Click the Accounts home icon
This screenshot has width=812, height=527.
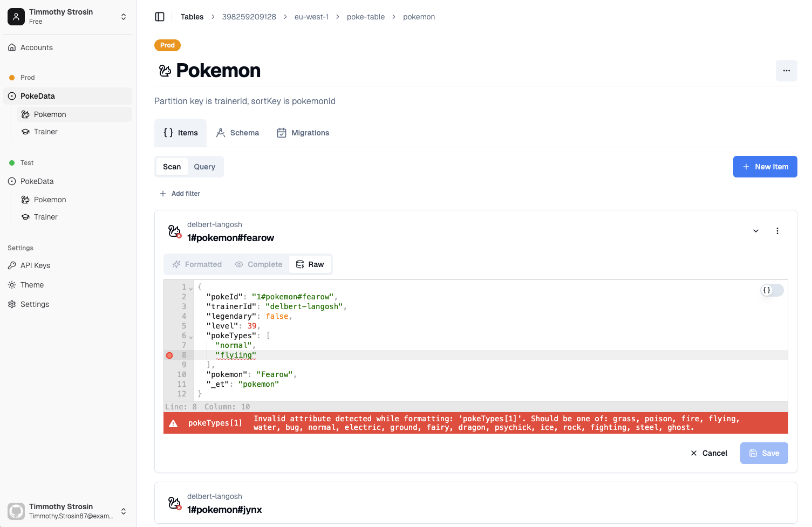[12, 47]
